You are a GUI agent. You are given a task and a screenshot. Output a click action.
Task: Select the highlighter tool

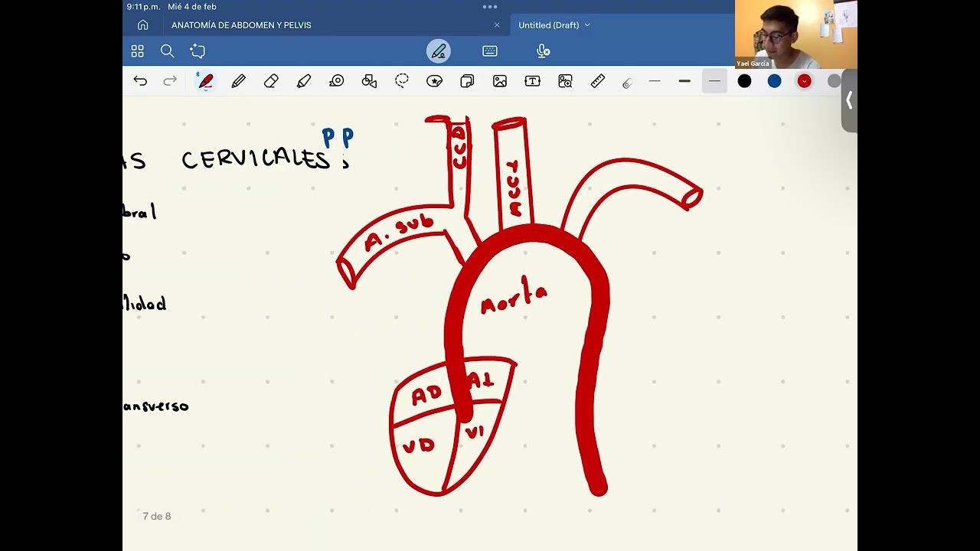coord(304,81)
